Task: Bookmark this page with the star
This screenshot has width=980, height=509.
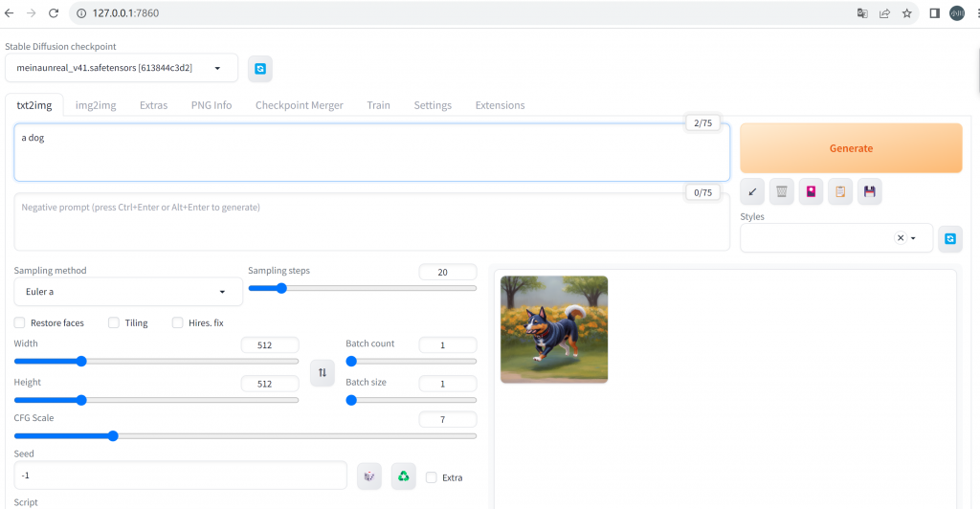Action: [907, 13]
